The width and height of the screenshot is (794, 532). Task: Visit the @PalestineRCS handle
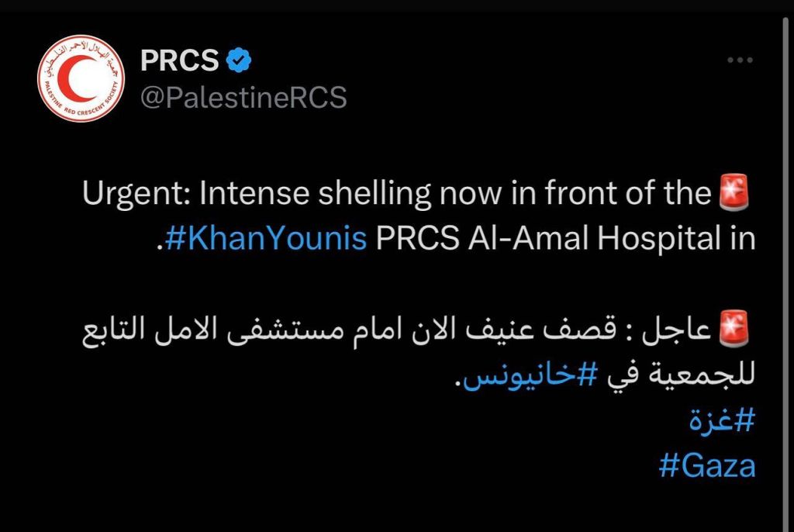(243, 97)
